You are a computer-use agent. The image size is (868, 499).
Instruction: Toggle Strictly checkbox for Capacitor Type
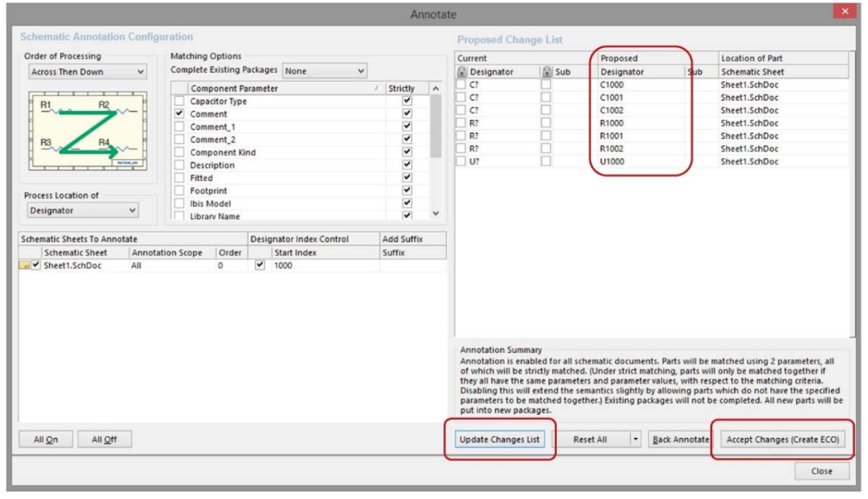[x=408, y=101]
